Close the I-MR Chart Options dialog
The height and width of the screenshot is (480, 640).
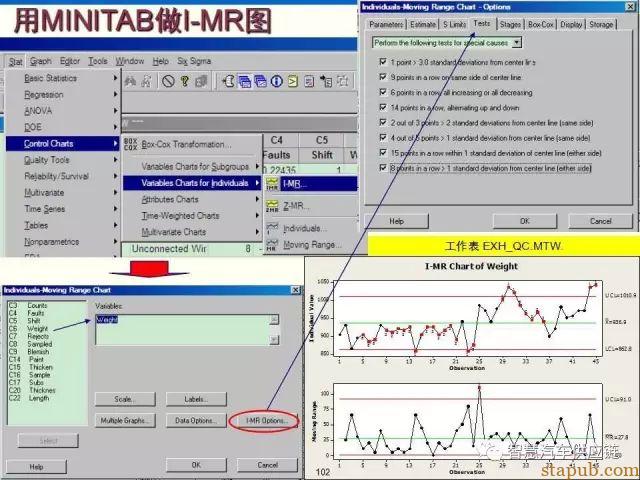pos(630,7)
